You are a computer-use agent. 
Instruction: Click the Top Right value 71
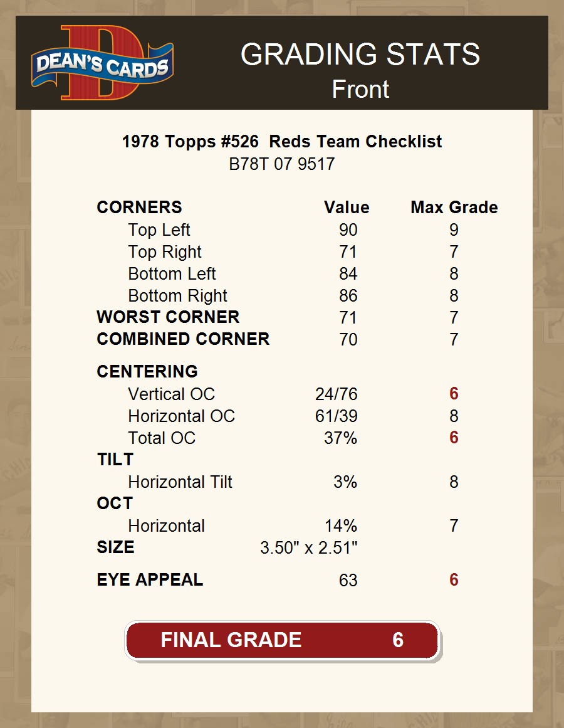(348, 252)
